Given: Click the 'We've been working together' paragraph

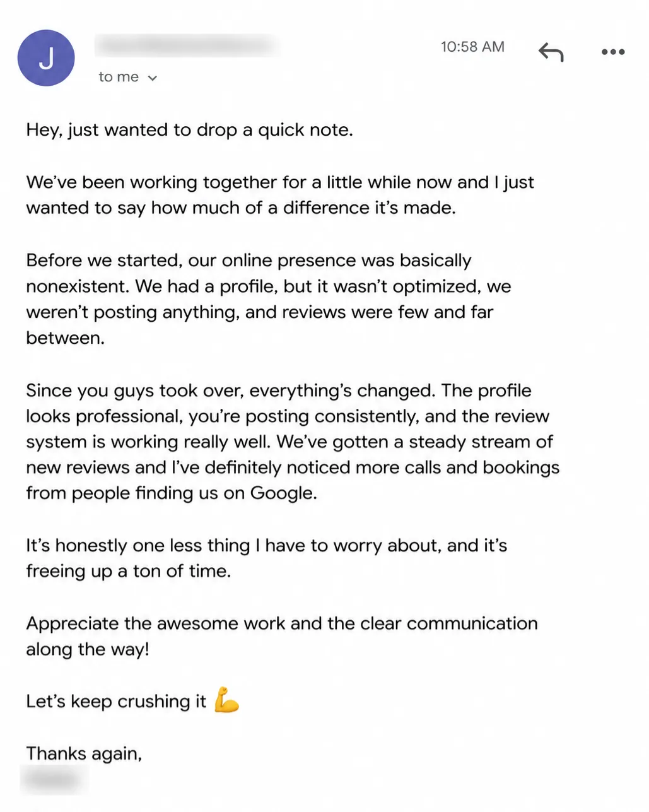Looking at the screenshot, I should pyautogui.click(x=280, y=195).
